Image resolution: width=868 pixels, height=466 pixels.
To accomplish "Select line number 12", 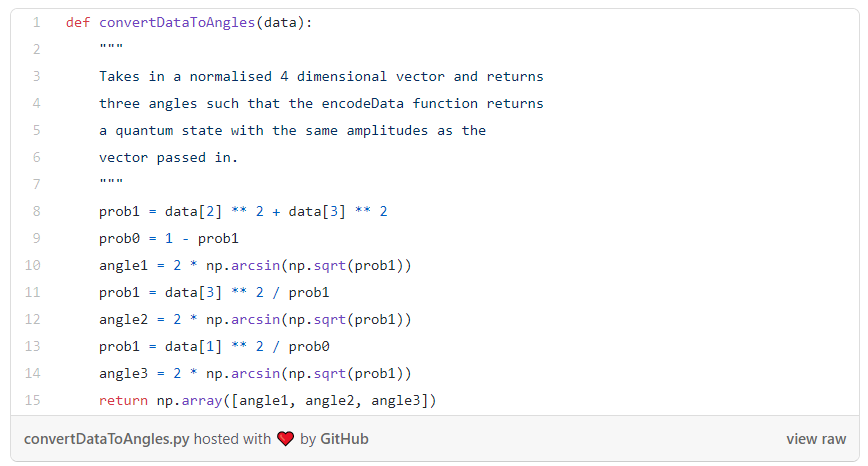I will pyautogui.click(x=33, y=320).
